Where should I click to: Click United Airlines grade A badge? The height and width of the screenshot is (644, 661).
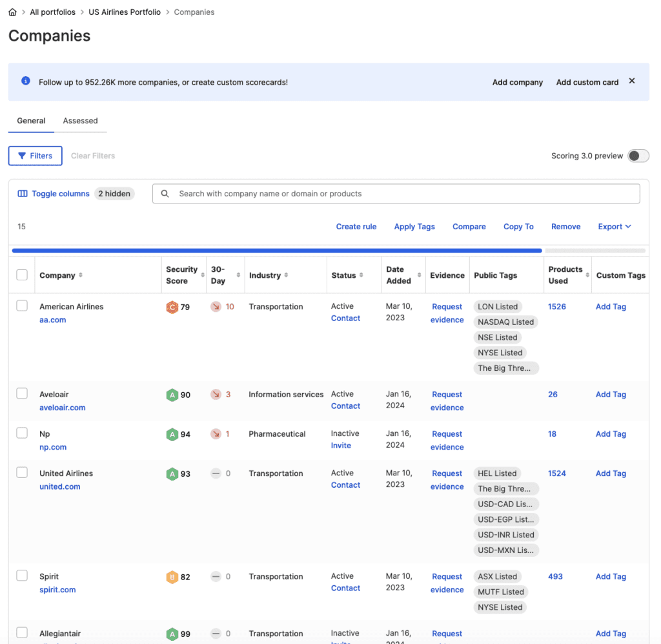172,474
